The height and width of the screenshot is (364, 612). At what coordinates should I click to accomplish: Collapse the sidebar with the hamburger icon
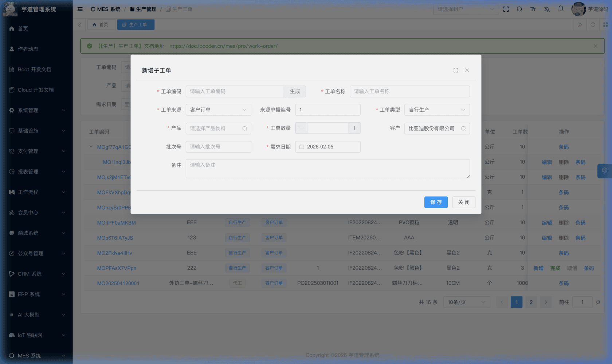click(80, 9)
